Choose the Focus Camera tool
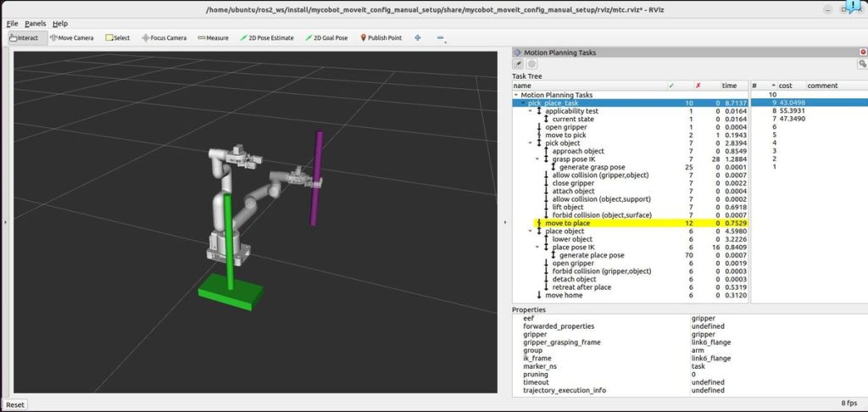The image size is (868, 412). click(164, 37)
